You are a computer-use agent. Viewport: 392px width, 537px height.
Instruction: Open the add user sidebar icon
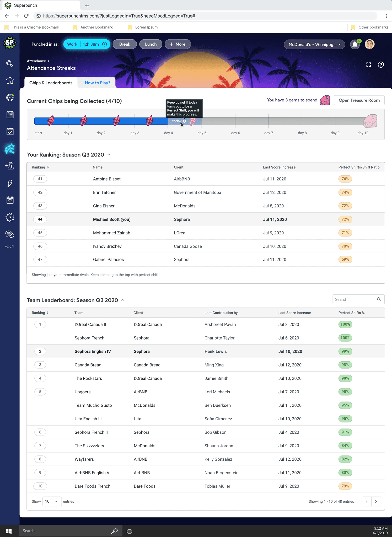click(10, 166)
